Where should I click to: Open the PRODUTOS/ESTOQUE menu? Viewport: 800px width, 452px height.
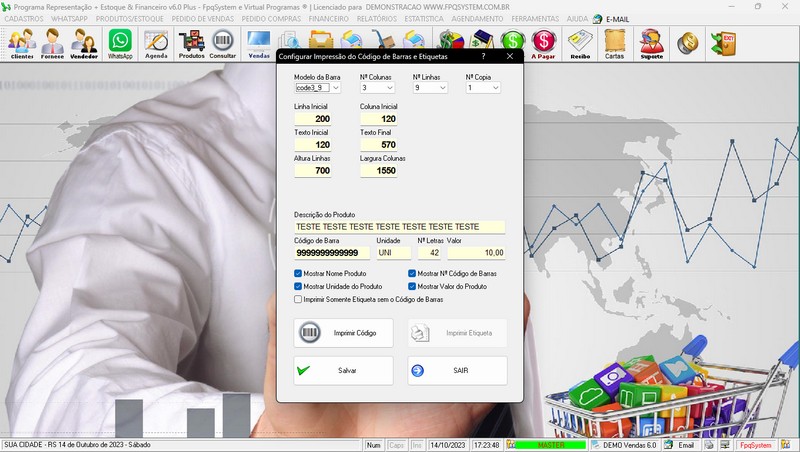tap(130, 19)
